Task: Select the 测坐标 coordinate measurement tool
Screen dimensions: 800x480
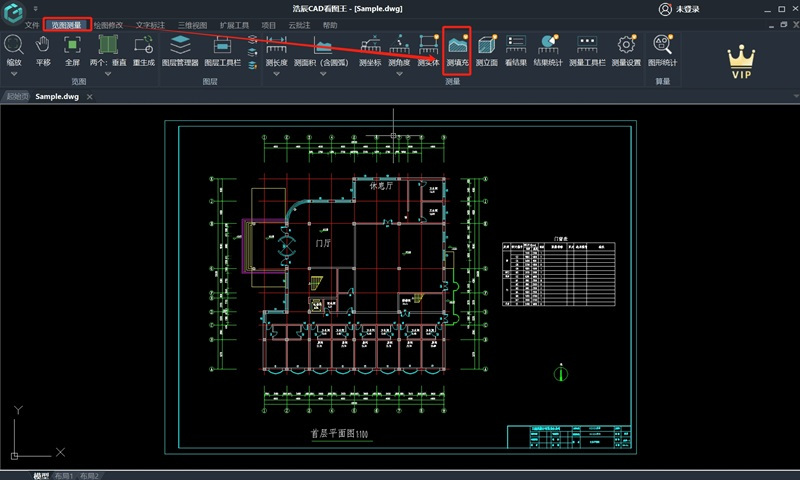Action: tap(370, 51)
